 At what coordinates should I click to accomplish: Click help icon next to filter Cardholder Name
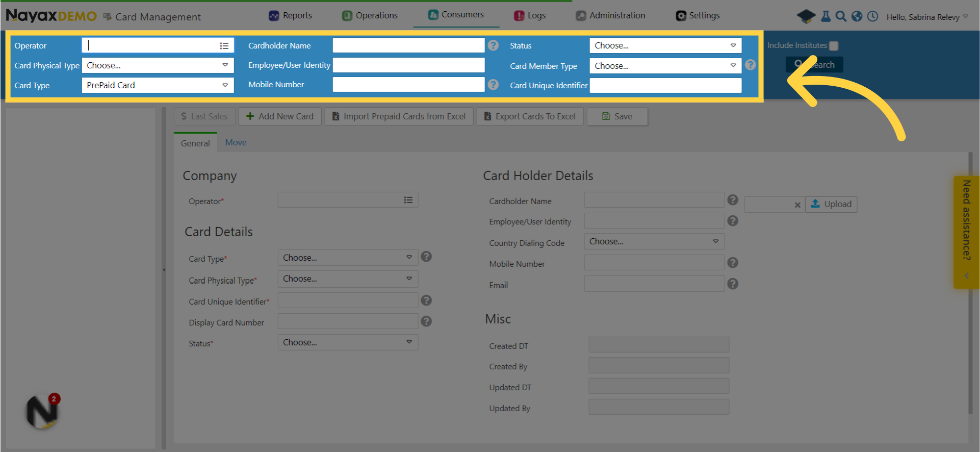click(493, 45)
